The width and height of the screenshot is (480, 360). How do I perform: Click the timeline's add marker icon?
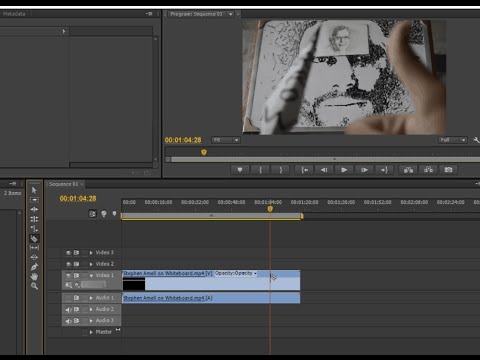pyautogui.click(x=114, y=213)
